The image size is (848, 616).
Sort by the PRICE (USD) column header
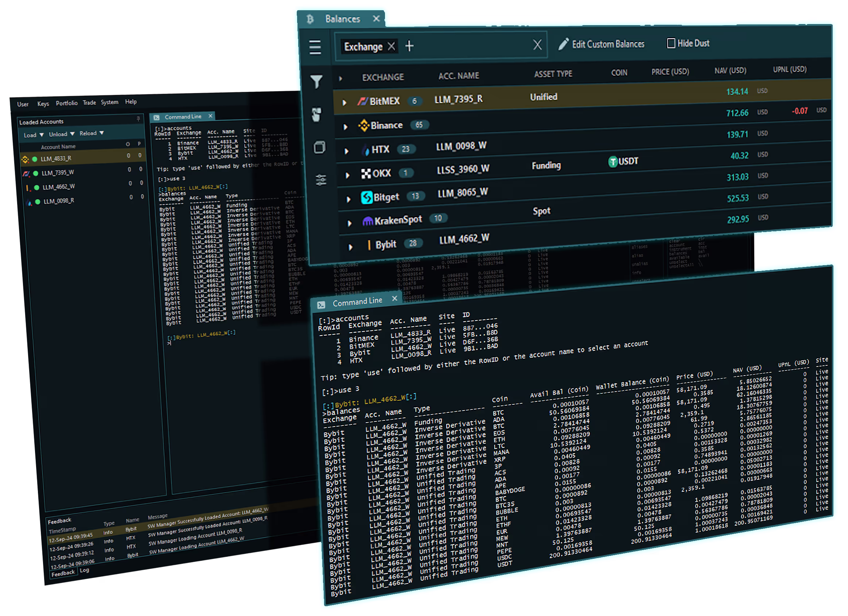pos(670,72)
